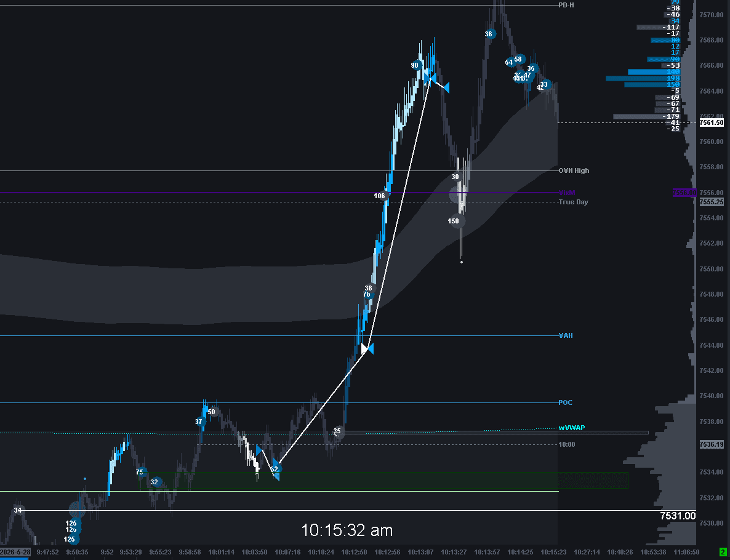Click the 80 delta profile bar
Image resolution: width=730 pixels, height=560 pixels.
click(665, 40)
